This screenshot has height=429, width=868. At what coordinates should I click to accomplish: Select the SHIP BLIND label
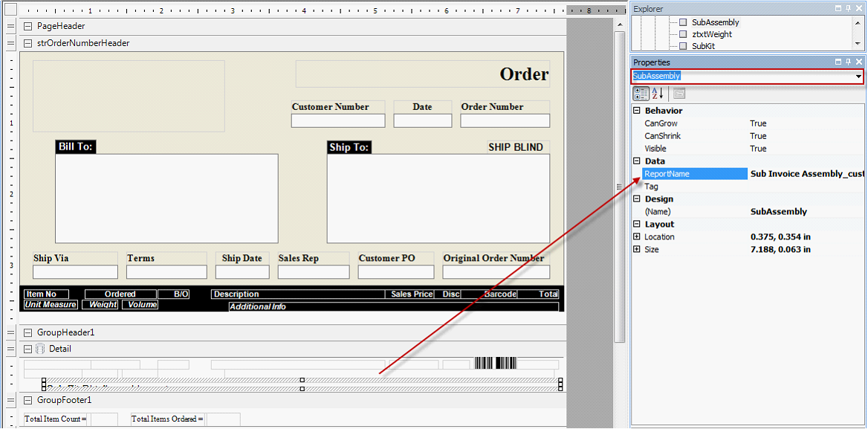coord(519,147)
